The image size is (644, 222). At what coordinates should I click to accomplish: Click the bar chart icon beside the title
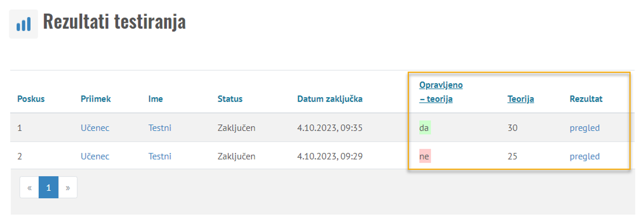pos(24,24)
